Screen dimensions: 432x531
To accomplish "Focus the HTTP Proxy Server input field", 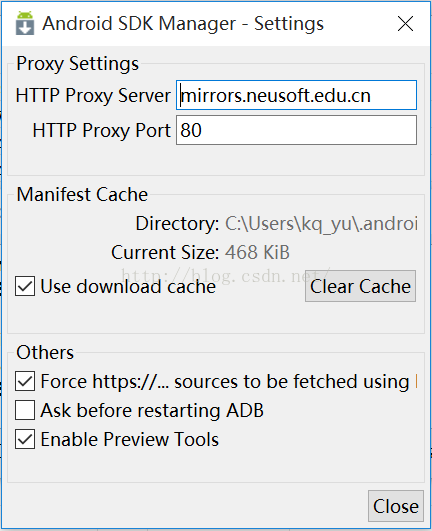I will tap(296, 95).
